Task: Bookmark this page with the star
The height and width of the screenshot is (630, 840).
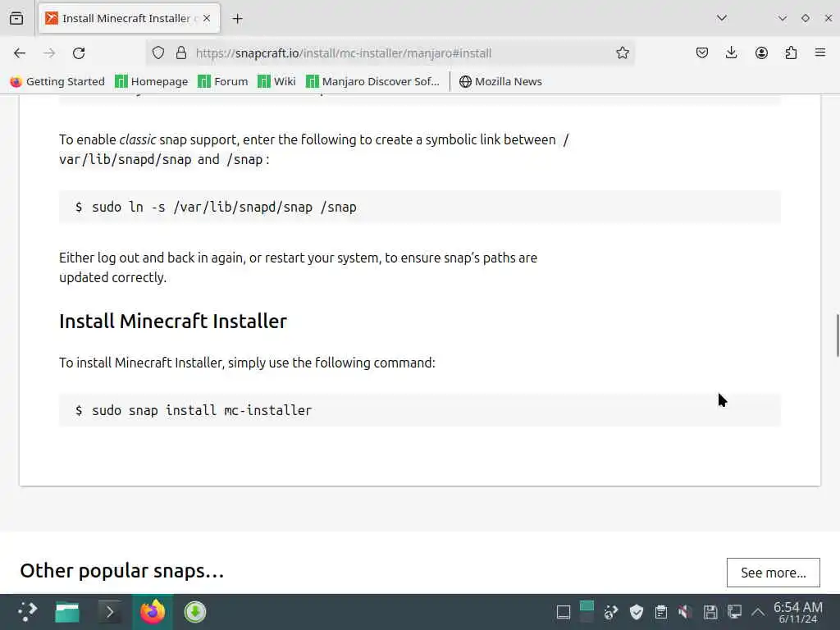Action: point(622,52)
